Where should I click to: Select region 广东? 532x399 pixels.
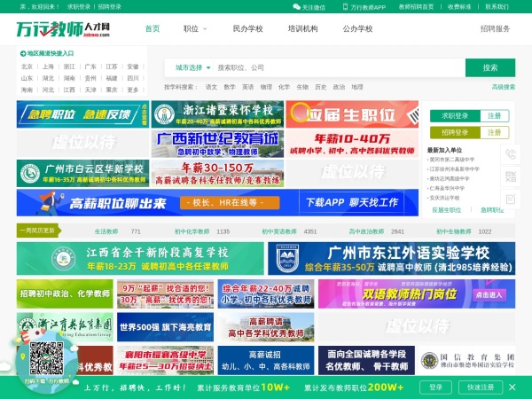90,66
